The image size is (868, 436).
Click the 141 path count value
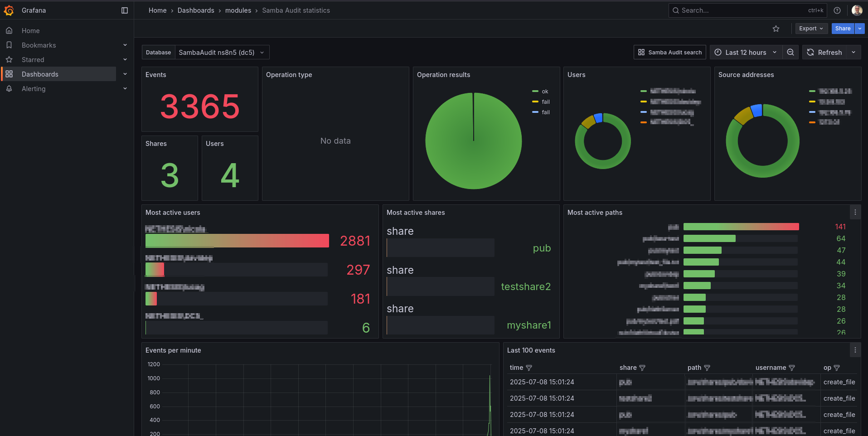pos(840,227)
